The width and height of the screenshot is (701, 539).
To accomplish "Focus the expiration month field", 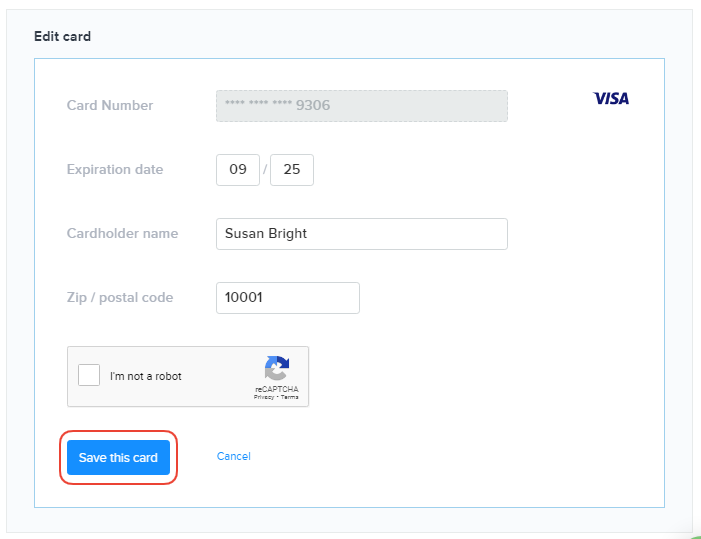I will [238, 170].
